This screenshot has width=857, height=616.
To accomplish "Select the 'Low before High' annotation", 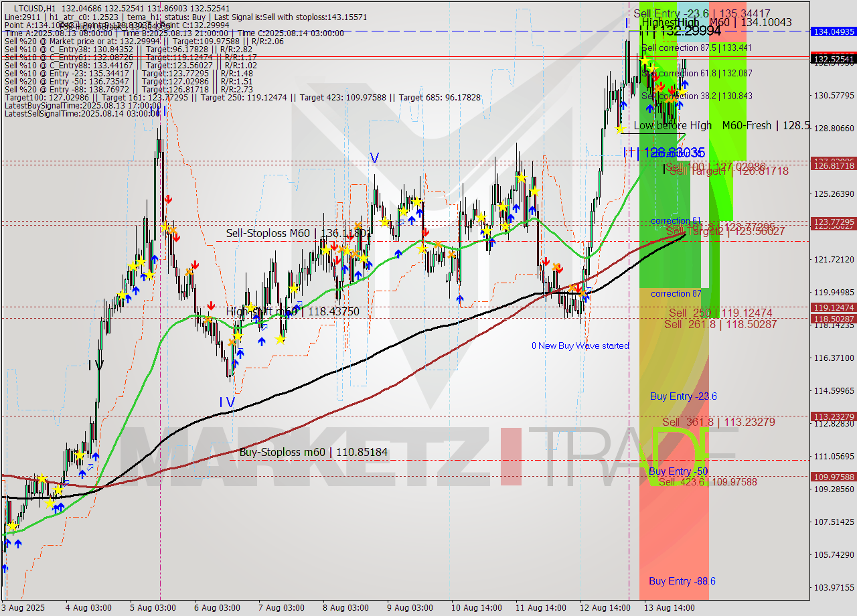I will coord(673,125).
